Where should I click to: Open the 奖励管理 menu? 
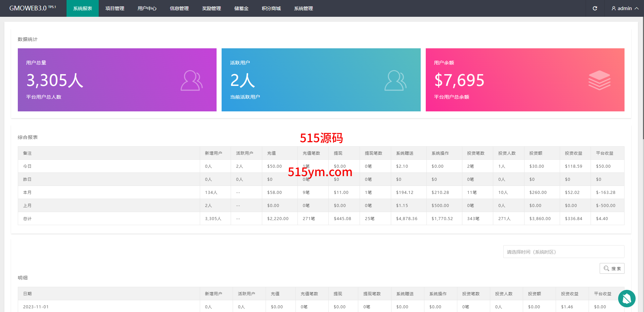(x=212, y=8)
